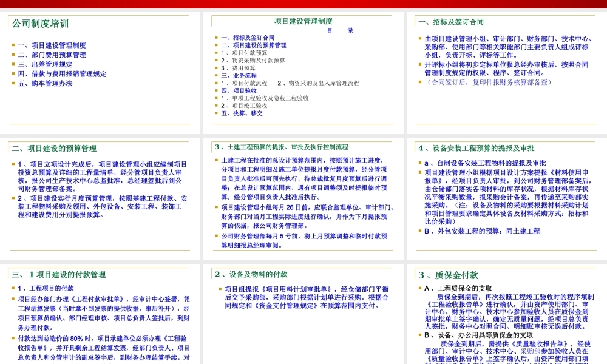Click the 一、招标及签订合同 slide heading
Screen dimensions: 607x364
451,22
